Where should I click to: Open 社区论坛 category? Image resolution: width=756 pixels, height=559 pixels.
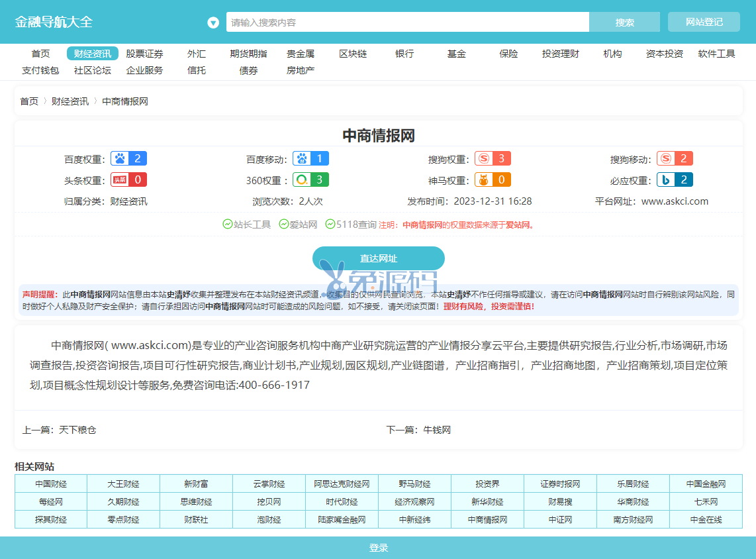pyautogui.click(x=93, y=70)
